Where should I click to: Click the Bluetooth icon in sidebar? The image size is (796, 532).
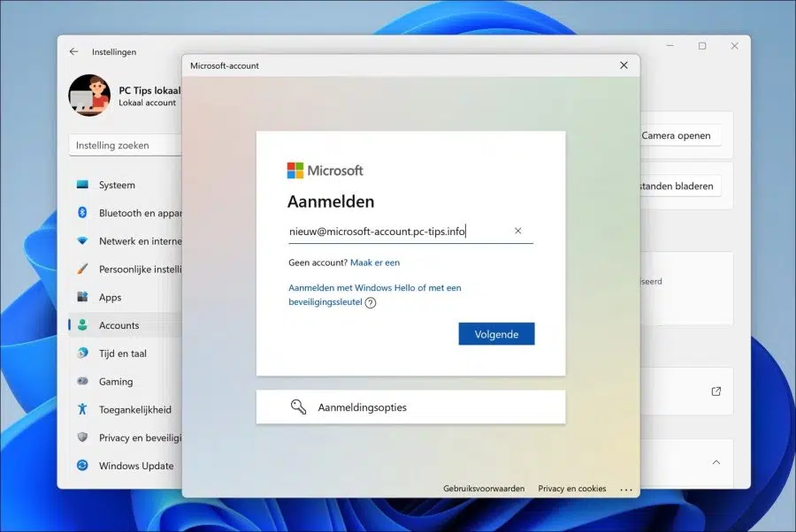[x=82, y=212]
